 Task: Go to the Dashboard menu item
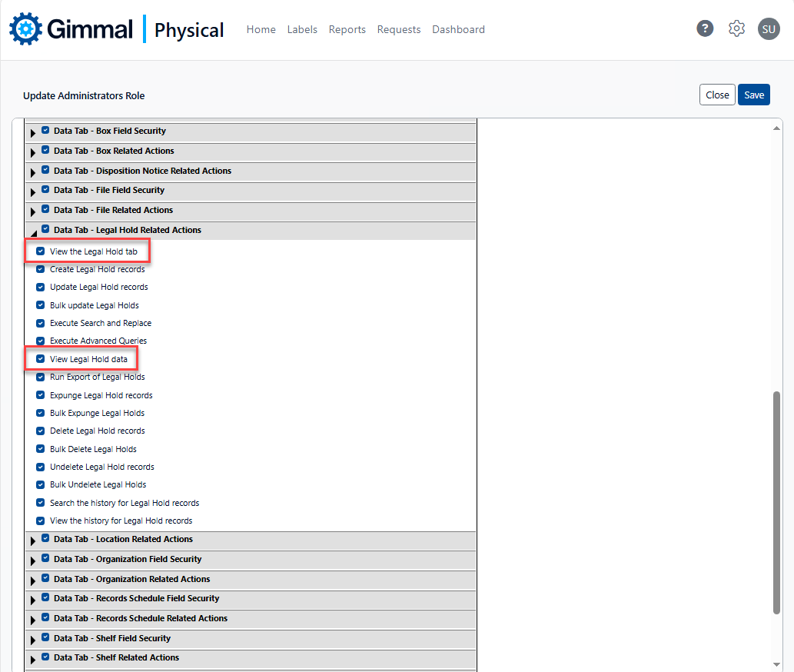click(458, 29)
